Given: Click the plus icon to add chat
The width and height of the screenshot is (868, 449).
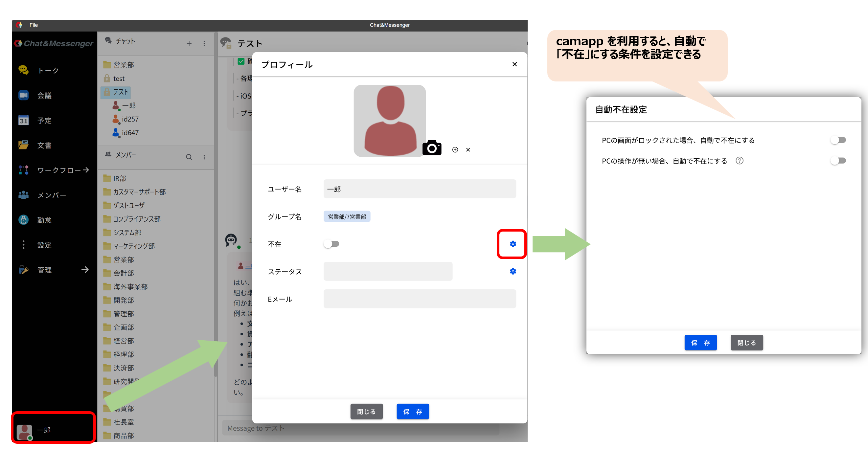Looking at the screenshot, I should (189, 43).
